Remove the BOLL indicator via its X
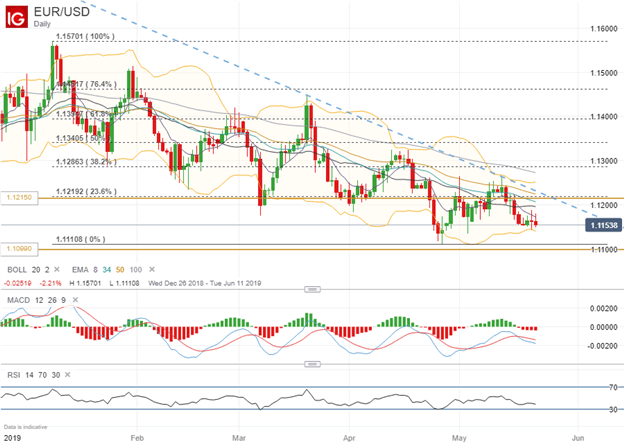 (x=57, y=270)
